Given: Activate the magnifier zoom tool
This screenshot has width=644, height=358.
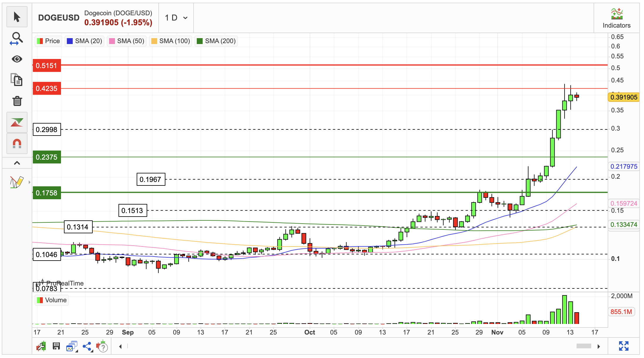Looking at the screenshot, I should [x=16, y=38].
